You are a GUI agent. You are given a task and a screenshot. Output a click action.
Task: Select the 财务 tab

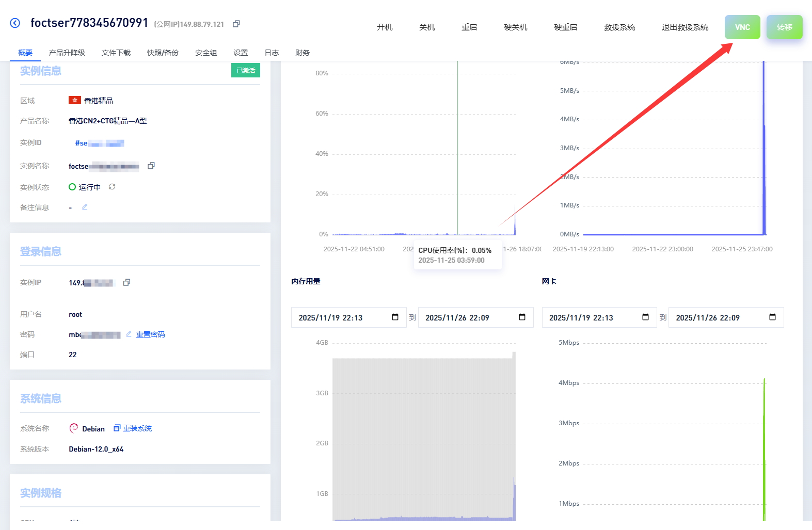302,53
